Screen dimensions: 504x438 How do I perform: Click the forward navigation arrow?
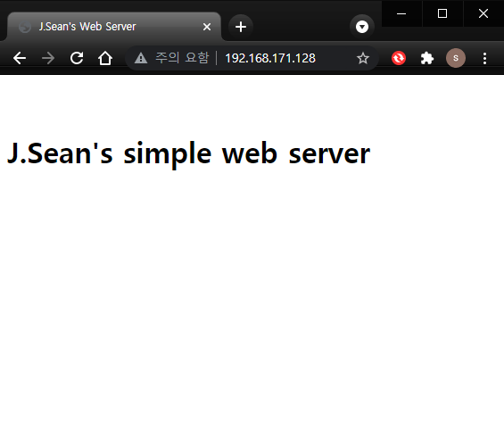pos(48,58)
